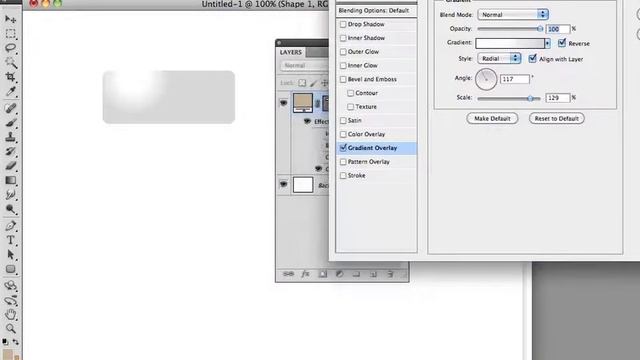Viewport: 640px width, 360px height.
Task: Swap foreground and background colors
Action: pos(16,342)
